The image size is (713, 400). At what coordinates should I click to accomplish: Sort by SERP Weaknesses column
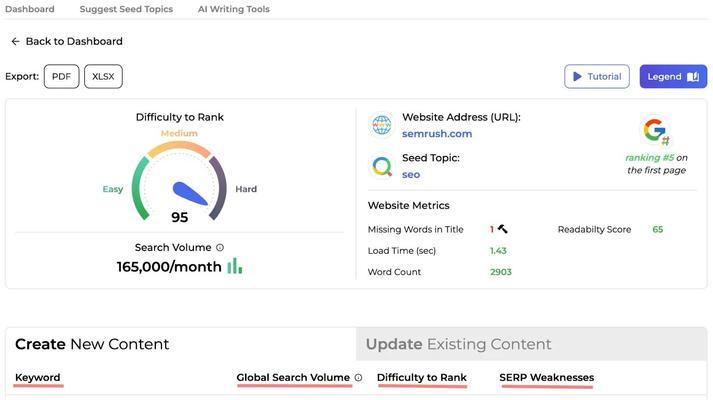(x=547, y=377)
